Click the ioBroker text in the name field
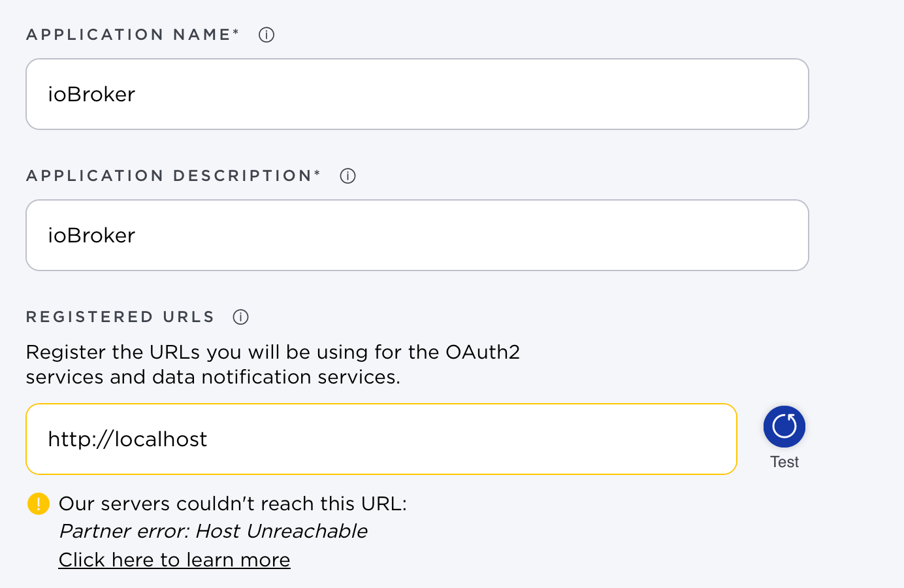The height and width of the screenshot is (588, 904). pyautogui.click(x=91, y=94)
